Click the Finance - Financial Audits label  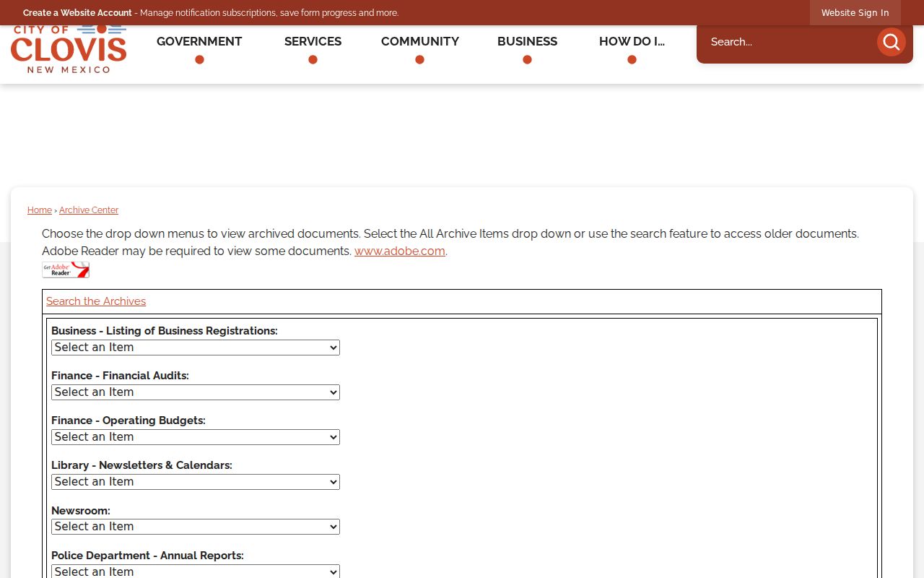pos(120,376)
